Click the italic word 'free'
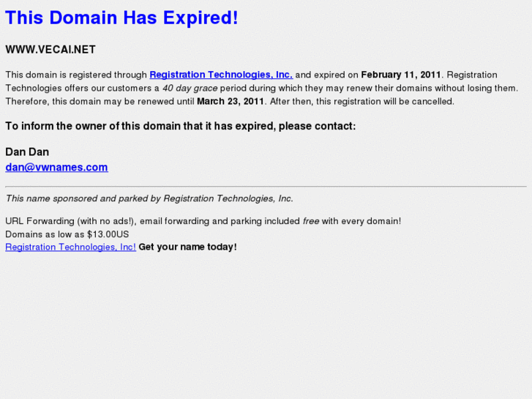 [x=311, y=220]
